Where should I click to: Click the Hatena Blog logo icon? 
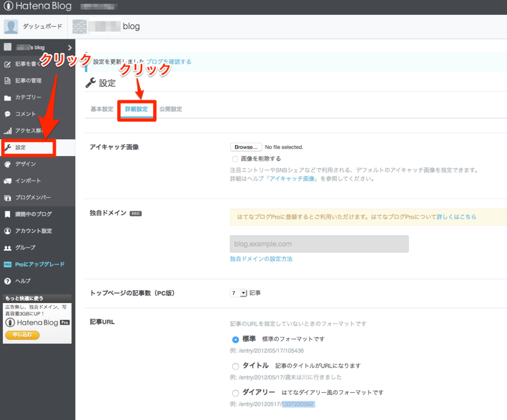point(8,6)
